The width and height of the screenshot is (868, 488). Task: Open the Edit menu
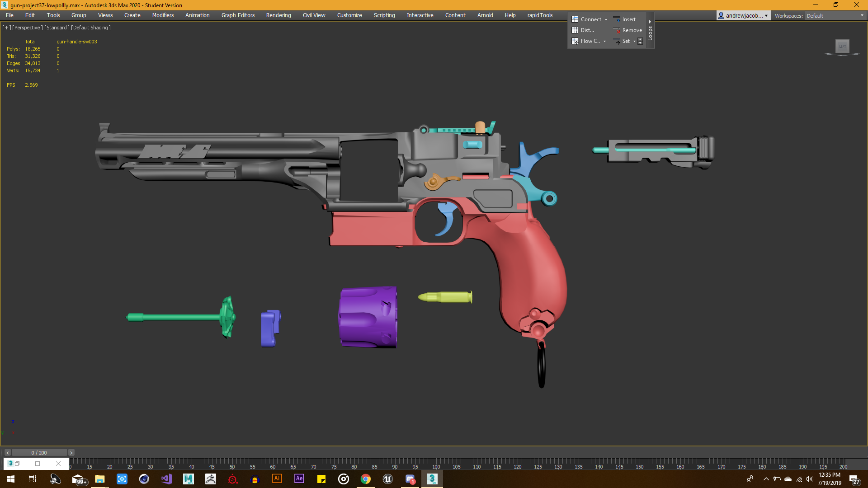coord(30,15)
